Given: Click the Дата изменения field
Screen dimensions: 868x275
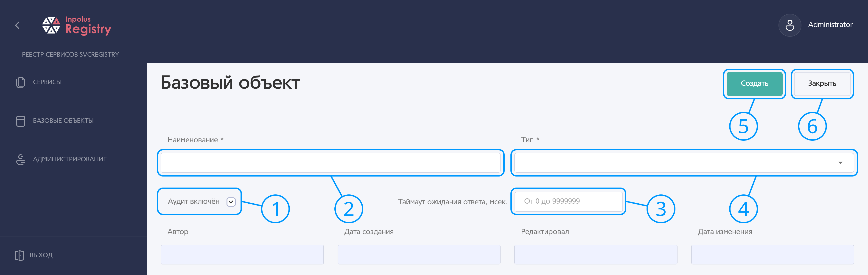Looking at the screenshot, I should point(772,254).
